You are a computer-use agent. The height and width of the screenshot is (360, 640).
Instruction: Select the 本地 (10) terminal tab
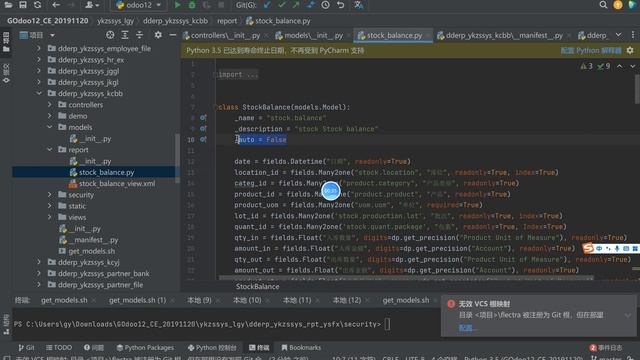pos(247,300)
